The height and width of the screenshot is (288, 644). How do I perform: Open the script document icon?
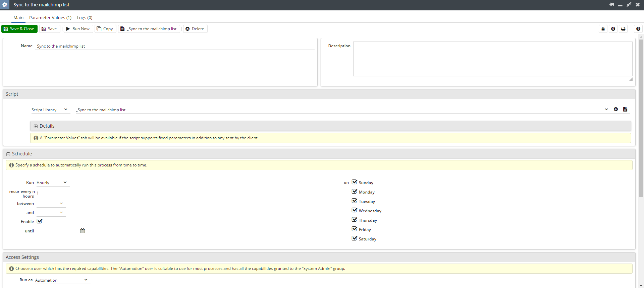[625, 109]
